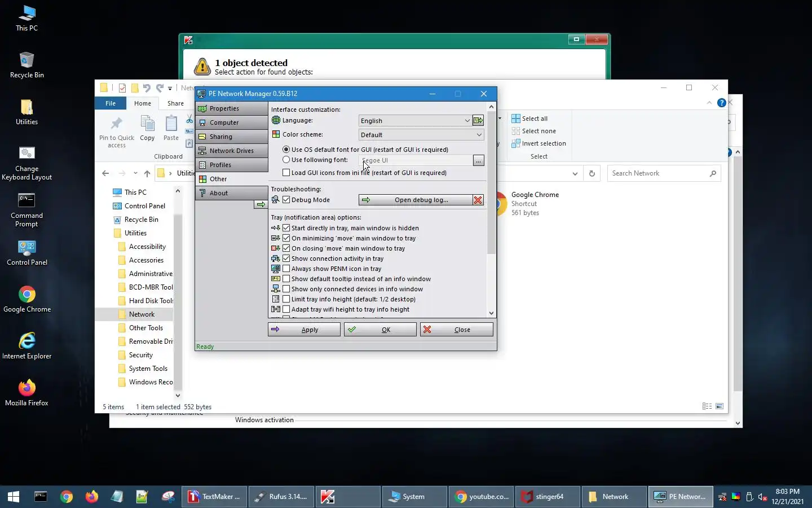Open About tab in PE Network Manager
The width and height of the screenshot is (812, 508).
coord(232,193)
